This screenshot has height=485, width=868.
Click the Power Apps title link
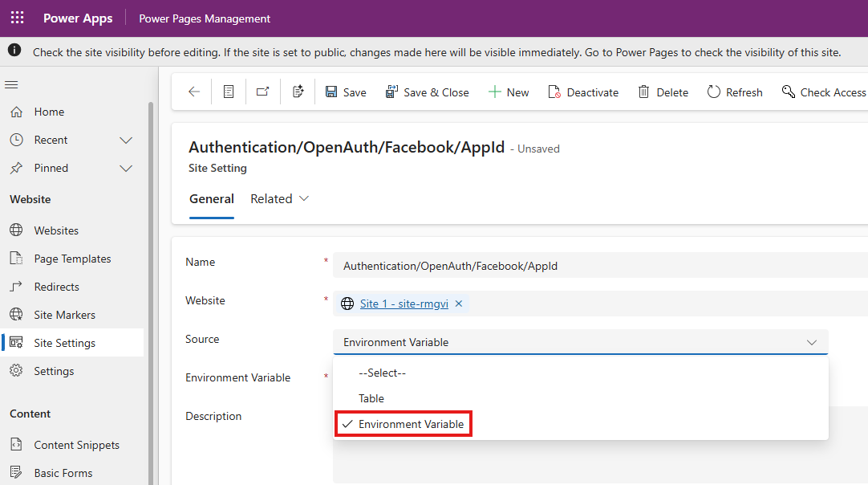point(78,18)
